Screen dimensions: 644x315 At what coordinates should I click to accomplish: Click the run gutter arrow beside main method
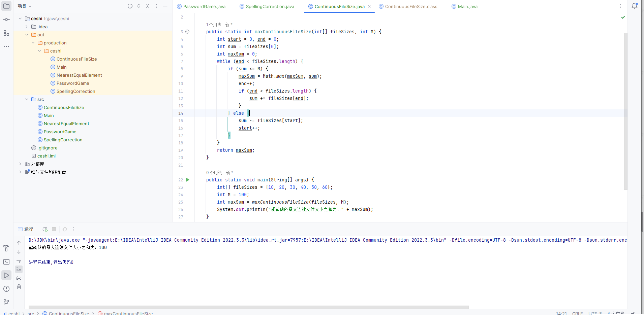click(x=188, y=180)
